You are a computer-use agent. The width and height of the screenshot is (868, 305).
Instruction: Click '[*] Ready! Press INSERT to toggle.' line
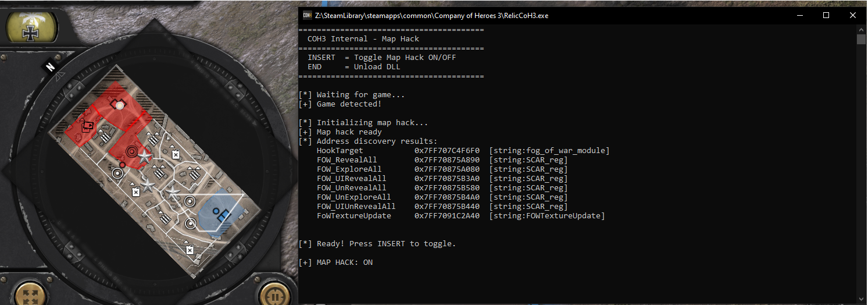tap(377, 244)
